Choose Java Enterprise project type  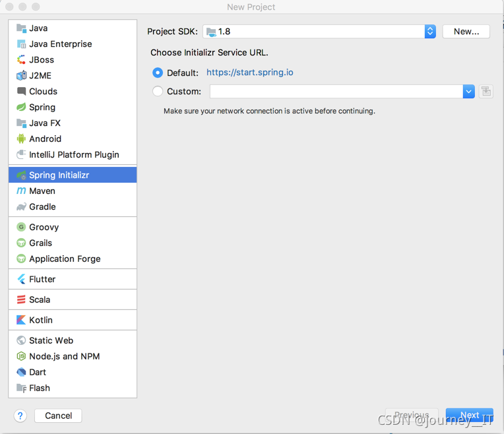click(x=73, y=44)
